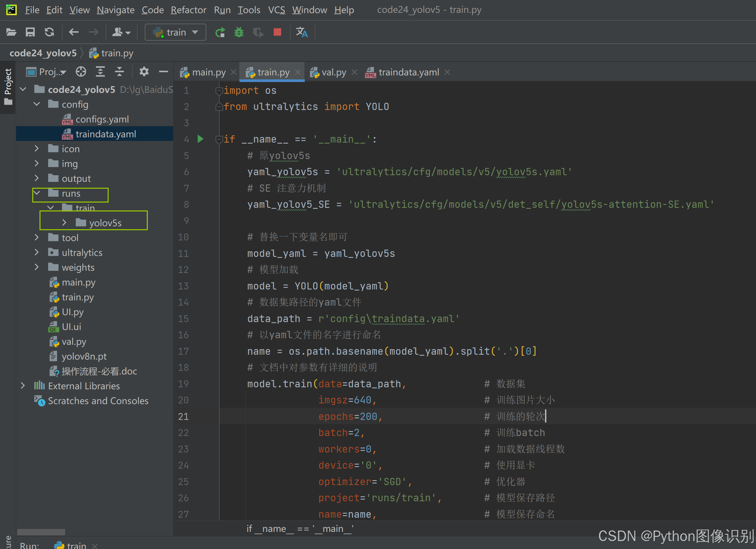756x549 pixels.
Task: Expand the ultralytics folder
Action: pos(37,253)
